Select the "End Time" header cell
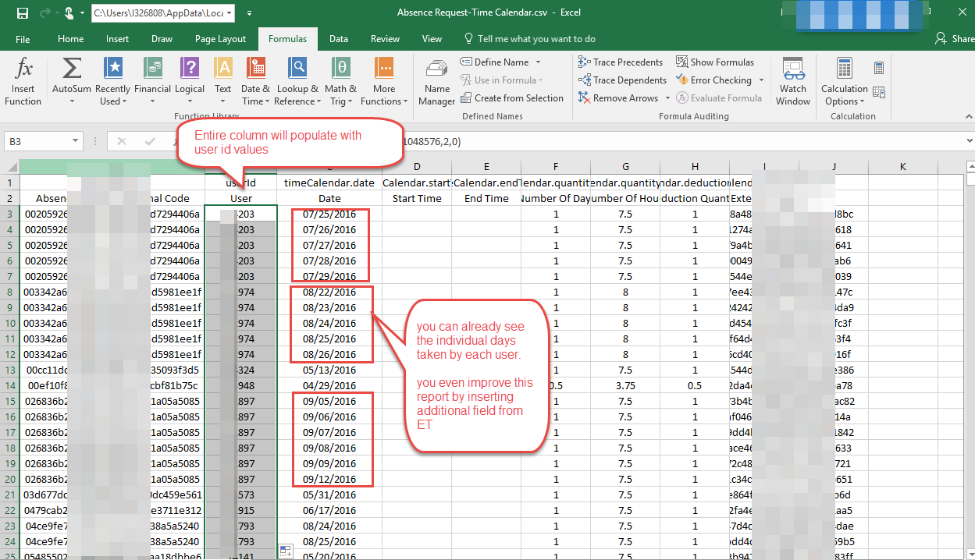Screen dimensions: 975x560 click(486, 198)
